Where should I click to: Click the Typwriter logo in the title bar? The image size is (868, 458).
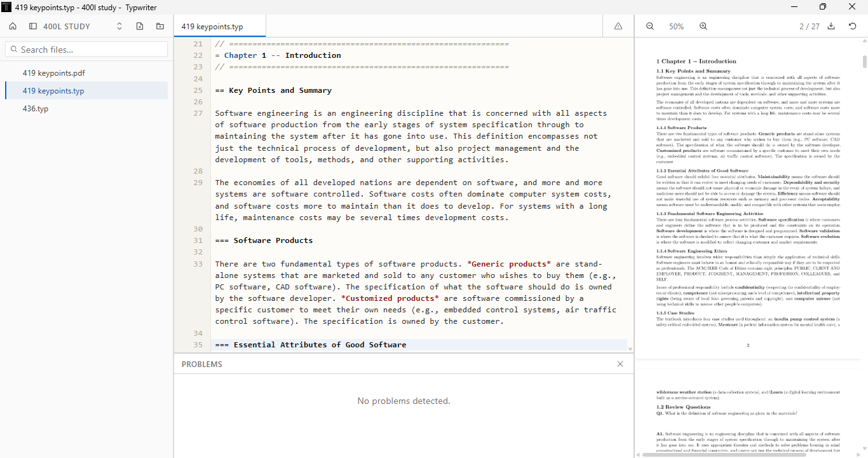point(8,7)
